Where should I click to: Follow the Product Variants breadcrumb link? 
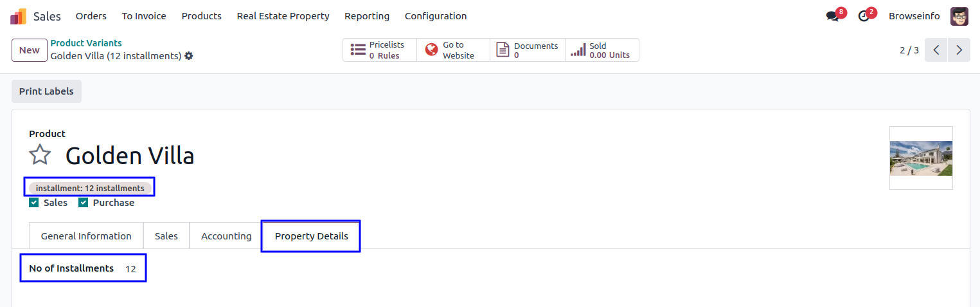click(x=86, y=43)
